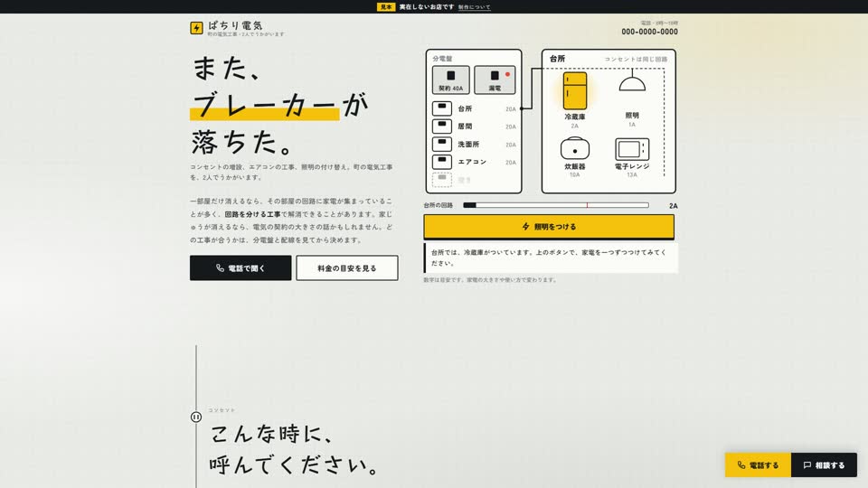Click the 台所 panel heading
The image size is (868, 488).
pyautogui.click(x=557, y=59)
